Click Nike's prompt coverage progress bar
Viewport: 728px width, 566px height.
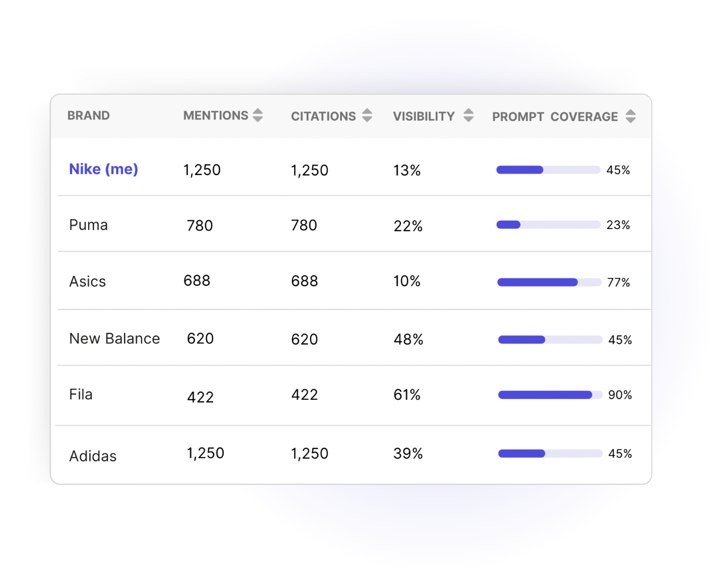point(548,170)
